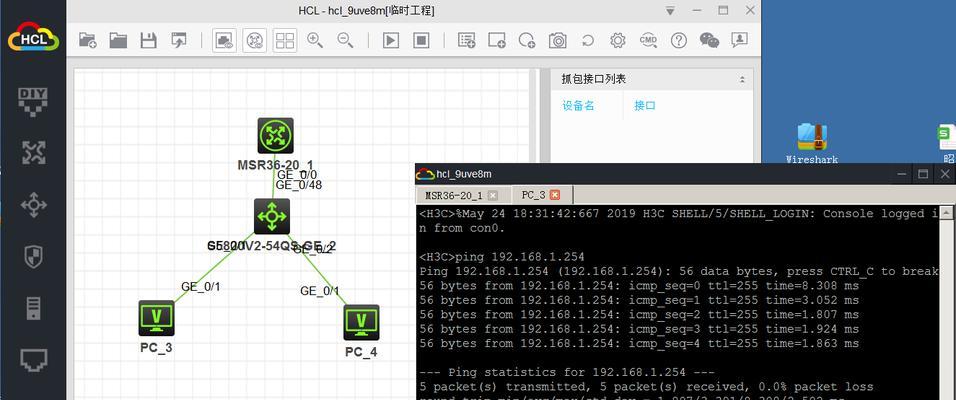
Task: Open the CMD command-line tool
Action: [x=648, y=41]
